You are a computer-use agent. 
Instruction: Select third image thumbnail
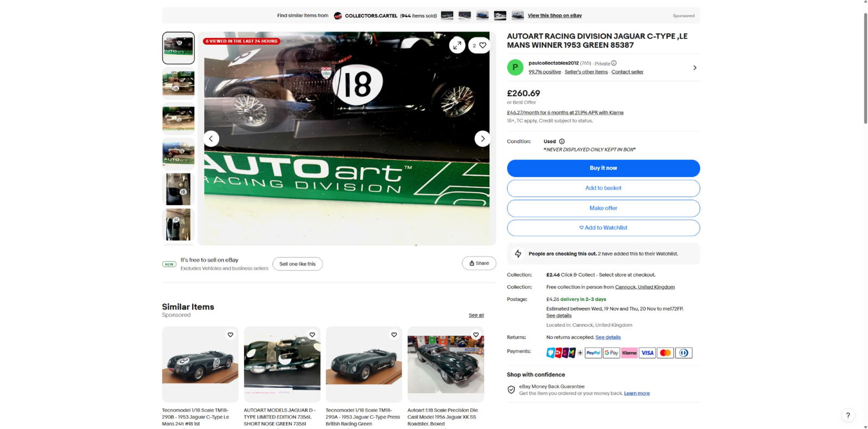178,118
